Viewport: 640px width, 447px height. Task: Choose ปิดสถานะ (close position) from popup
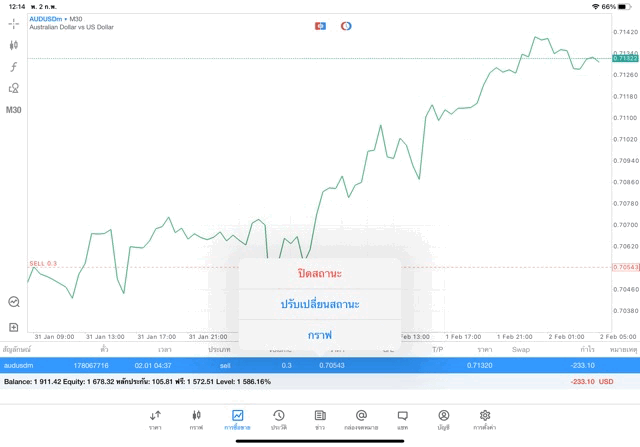(319, 273)
